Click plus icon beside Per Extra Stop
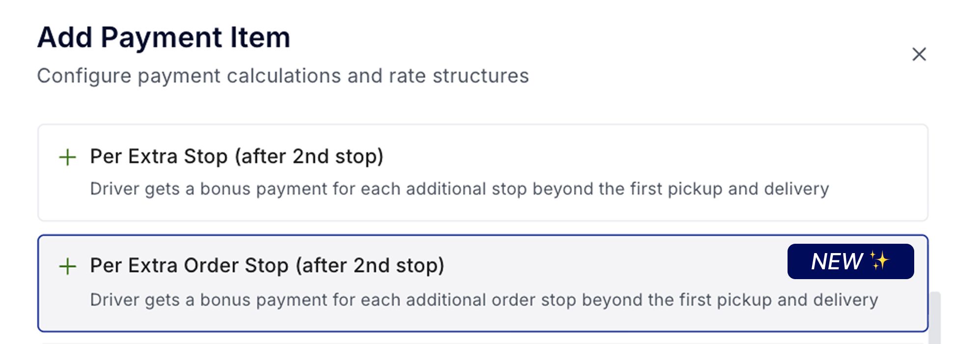 [67, 158]
